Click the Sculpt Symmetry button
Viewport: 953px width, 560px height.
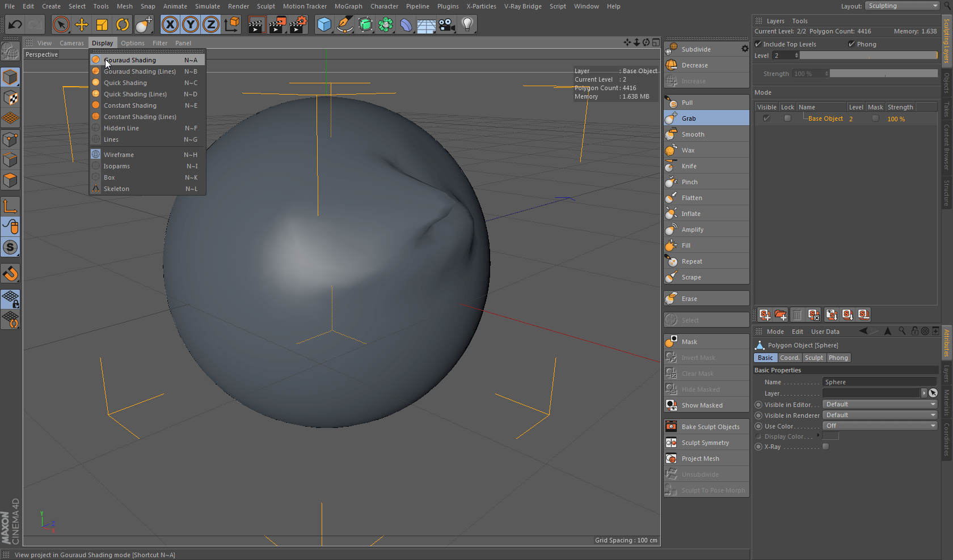coord(706,443)
